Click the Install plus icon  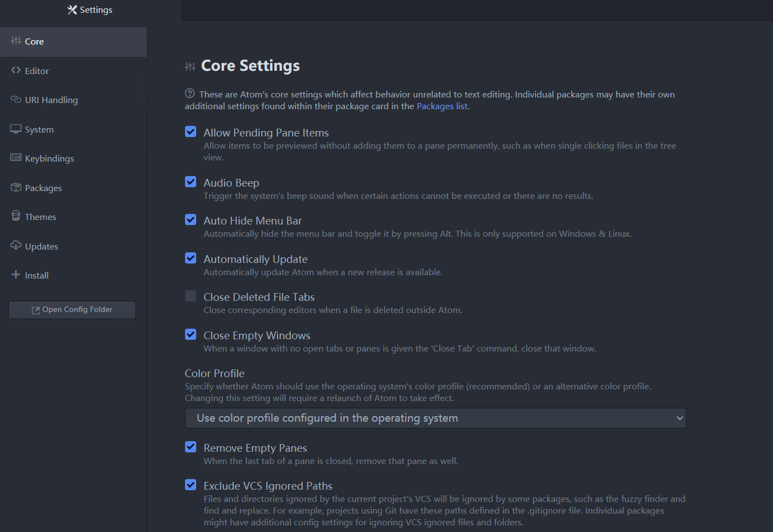[16, 274]
